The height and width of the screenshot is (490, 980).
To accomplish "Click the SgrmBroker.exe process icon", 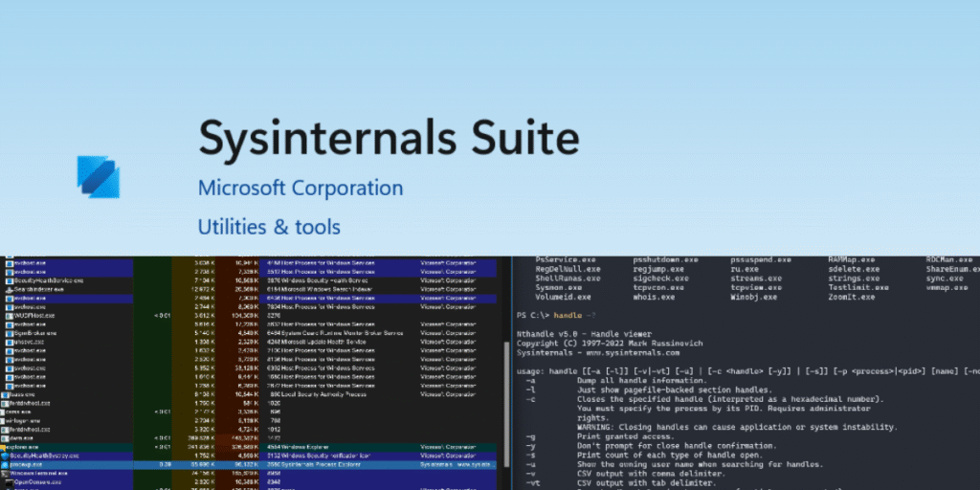I will click(9, 333).
